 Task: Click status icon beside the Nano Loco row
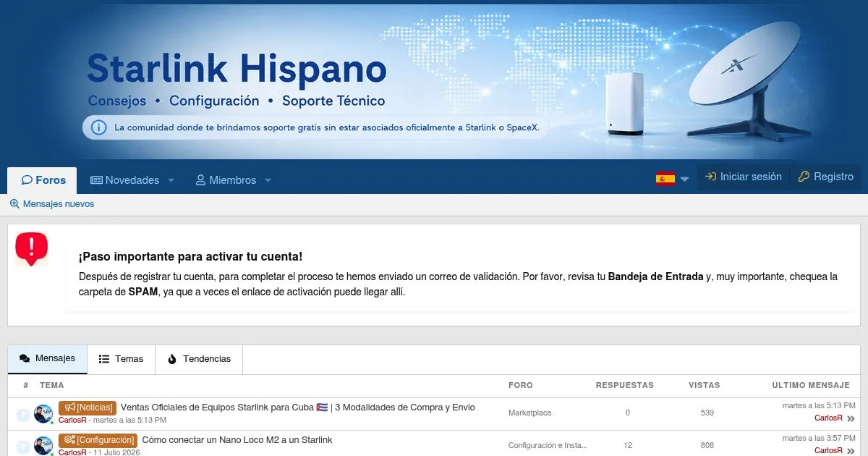23,447
